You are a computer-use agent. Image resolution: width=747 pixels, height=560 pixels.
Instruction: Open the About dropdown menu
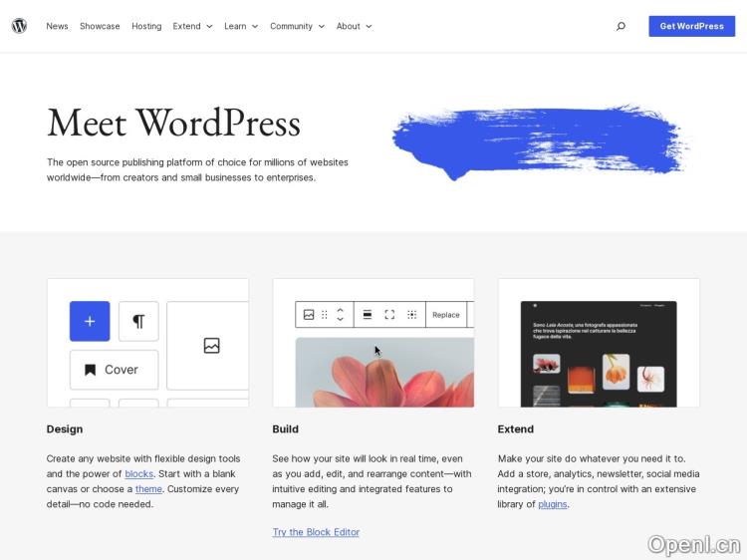[354, 26]
